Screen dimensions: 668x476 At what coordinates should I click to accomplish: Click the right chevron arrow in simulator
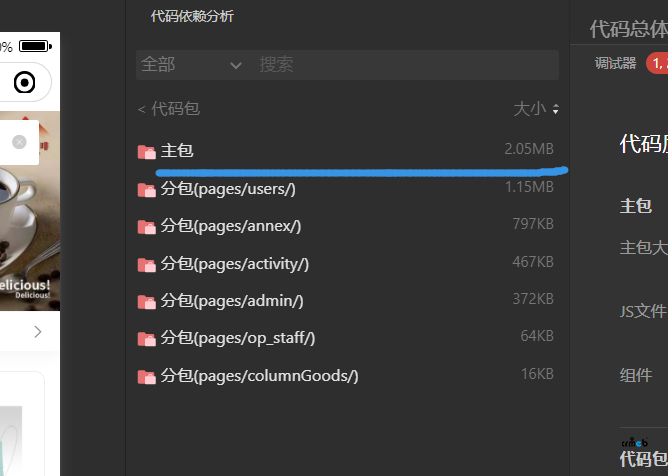click(38, 332)
